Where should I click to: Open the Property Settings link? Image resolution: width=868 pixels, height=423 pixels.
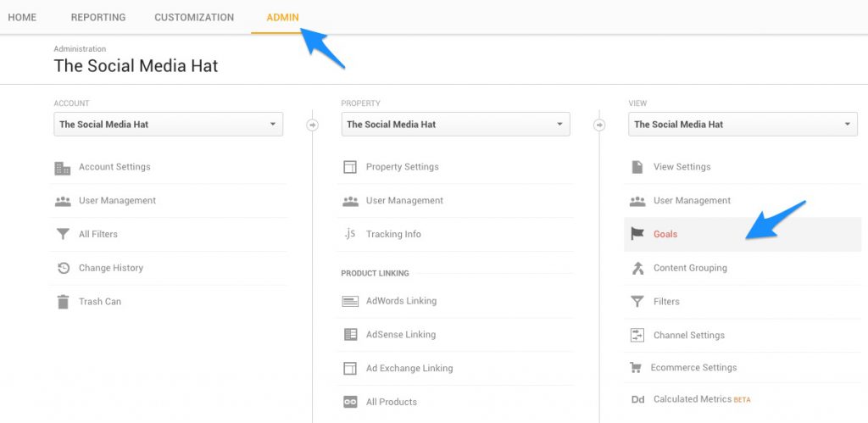coord(402,167)
